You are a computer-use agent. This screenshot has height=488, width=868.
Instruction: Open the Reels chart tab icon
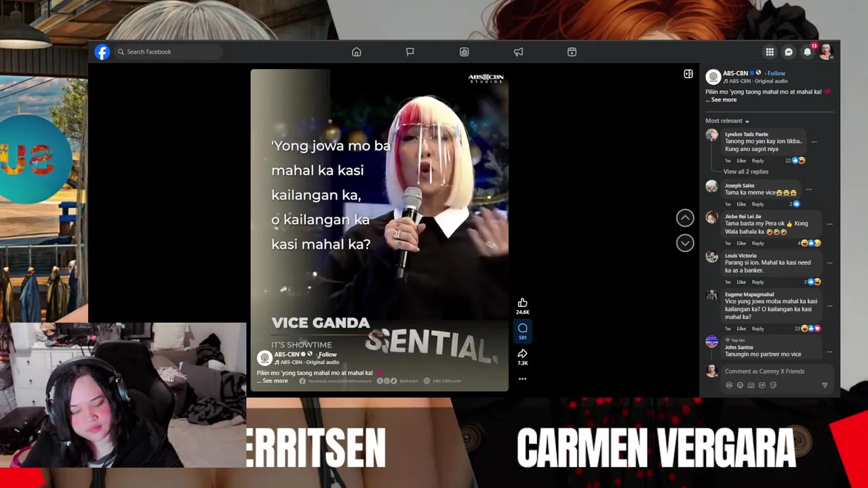(465, 52)
